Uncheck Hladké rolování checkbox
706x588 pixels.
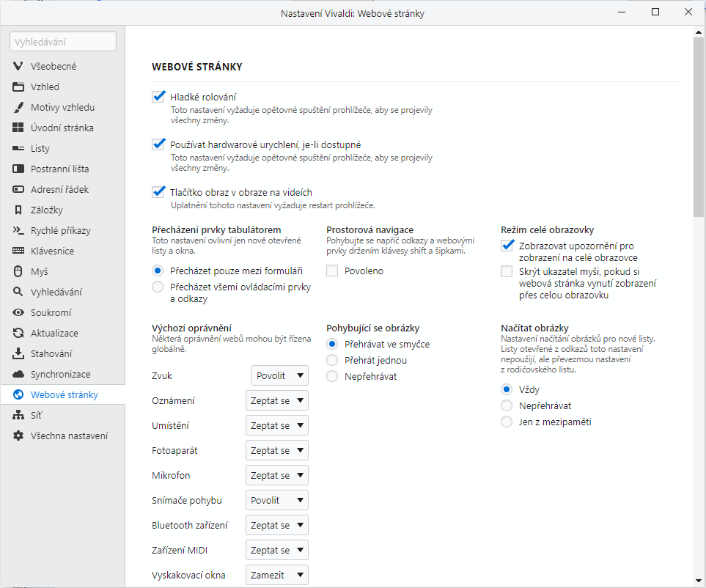[x=158, y=96]
